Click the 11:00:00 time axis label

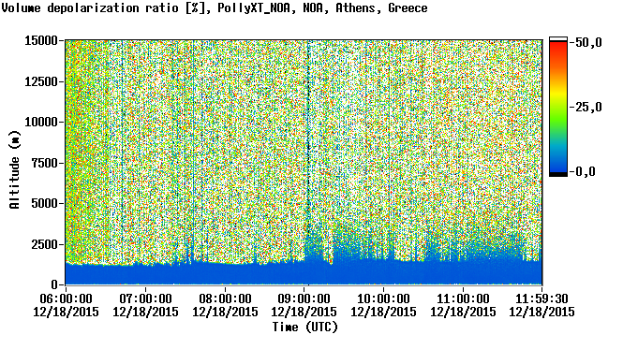click(463, 298)
